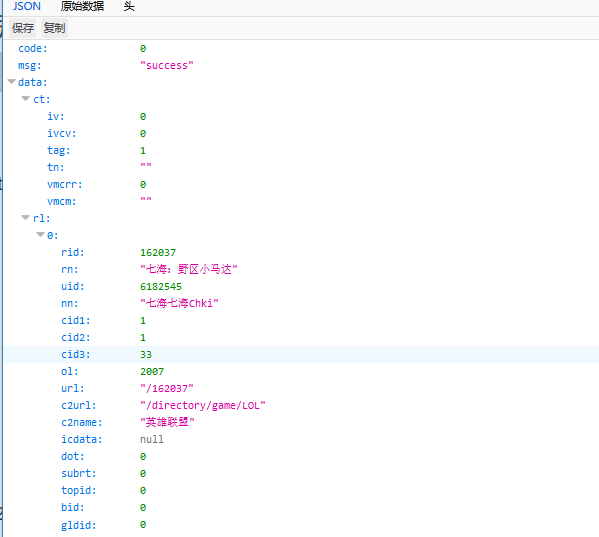Collapse the data node

pos(11,82)
